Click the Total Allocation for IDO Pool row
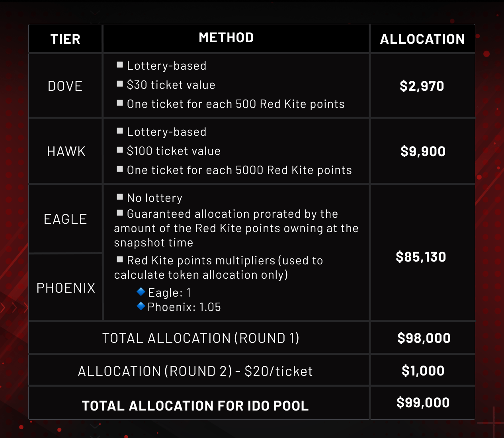 pyautogui.click(x=252, y=403)
